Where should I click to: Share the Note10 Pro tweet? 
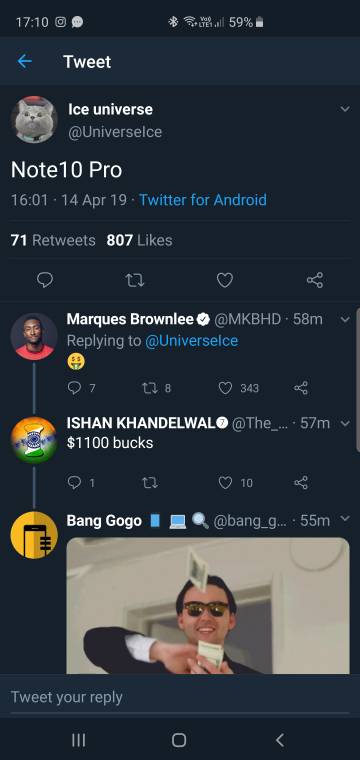pyautogui.click(x=315, y=280)
